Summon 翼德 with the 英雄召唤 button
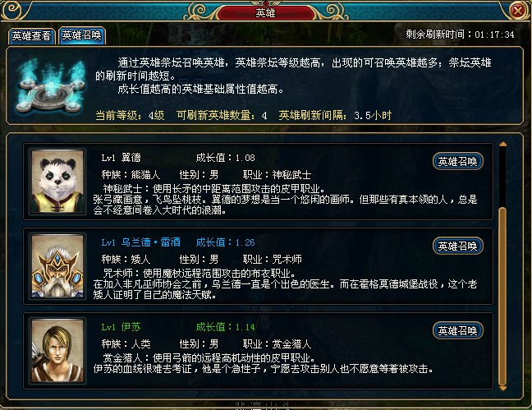The image size is (532, 410). pyautogui.click(x=457, y=161)
